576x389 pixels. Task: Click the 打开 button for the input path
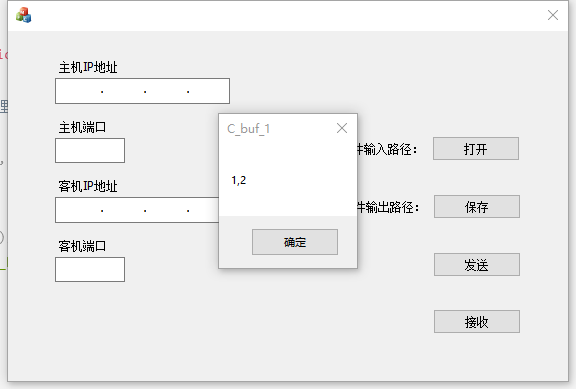(x=476, y=149)
